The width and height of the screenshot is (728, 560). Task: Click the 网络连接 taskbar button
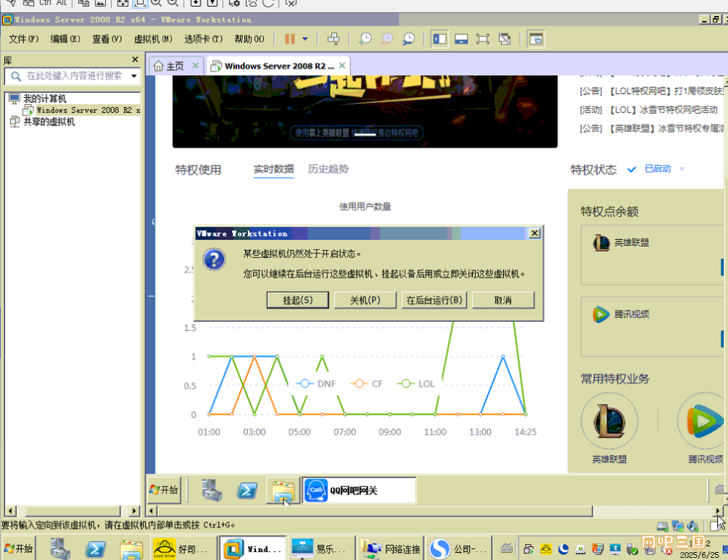coord(391,549)
